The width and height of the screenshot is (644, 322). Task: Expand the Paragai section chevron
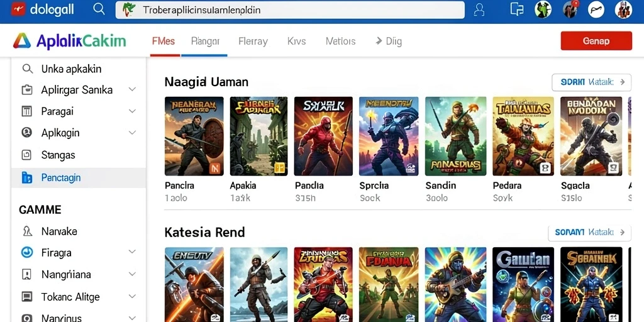point(132,111)
